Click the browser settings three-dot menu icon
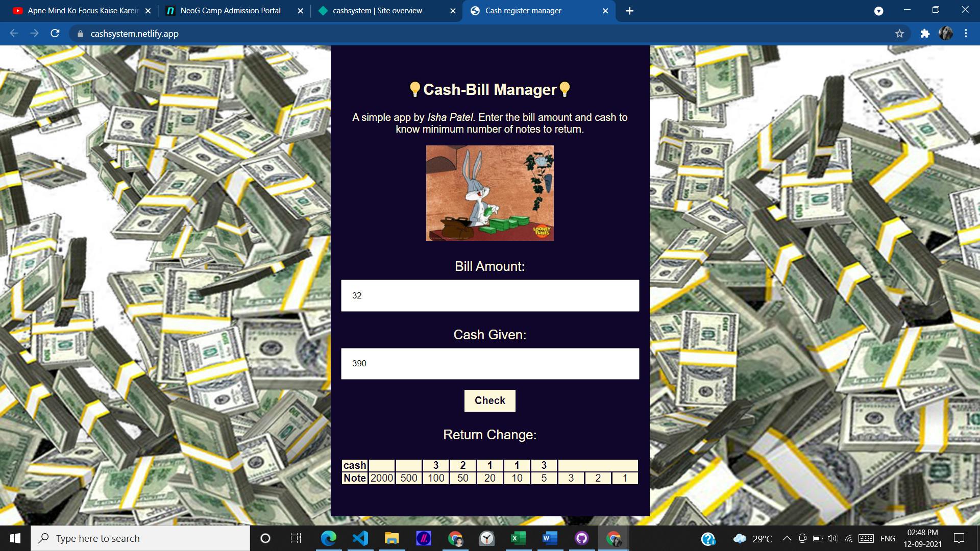980x551 pixels. (x=967, y=34)
